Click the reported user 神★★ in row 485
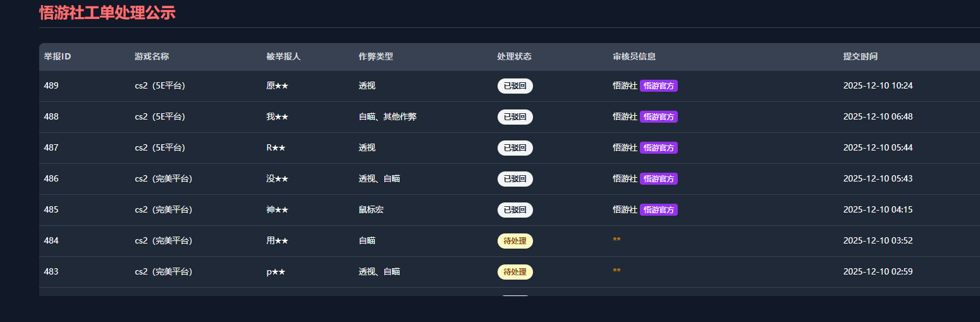Viewport: 980px width, 322px height. click(277, 210)
